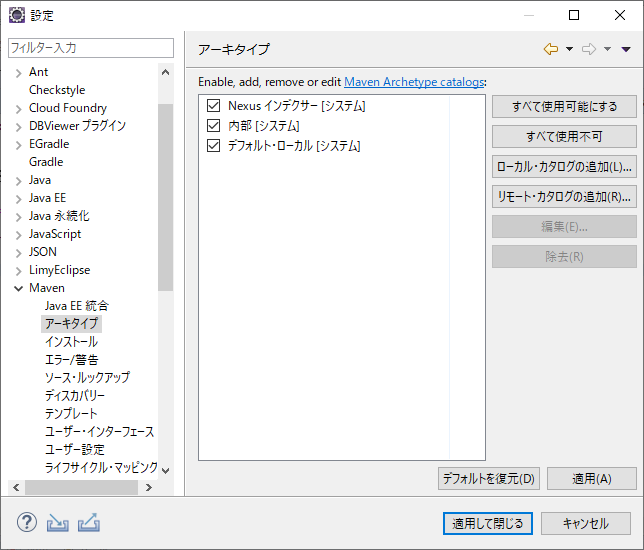Viewport: 644px width, 550px height.
Task: Select Gradle in the preferences tree
Action: pyautogui.click(x=46, y=162)
